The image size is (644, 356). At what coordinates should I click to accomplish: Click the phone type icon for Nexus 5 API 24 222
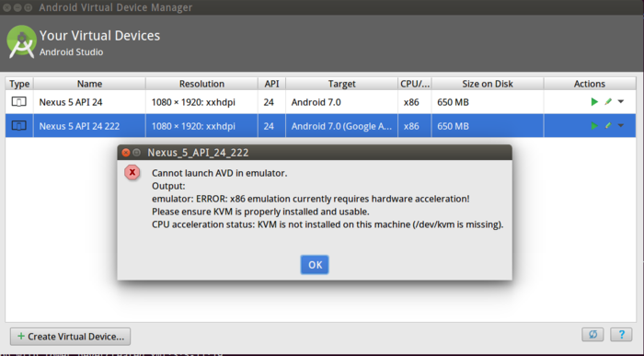coord(19,126)
